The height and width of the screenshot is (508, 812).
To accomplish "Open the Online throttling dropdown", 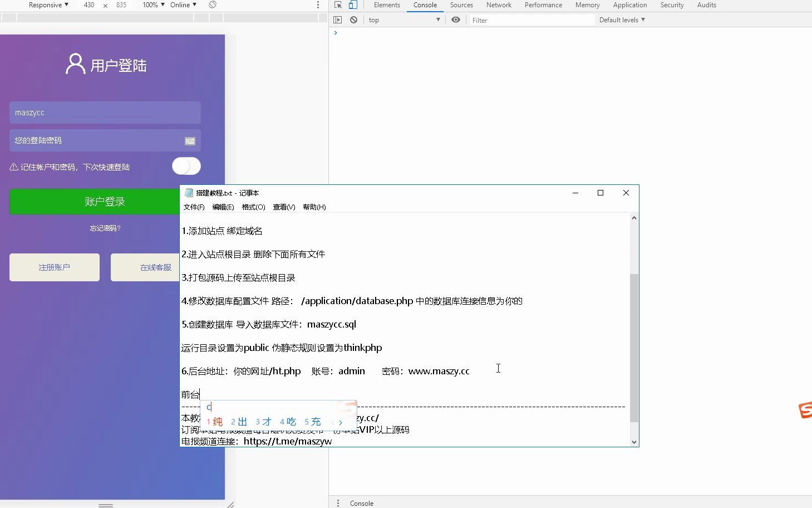I will [183, 5].
